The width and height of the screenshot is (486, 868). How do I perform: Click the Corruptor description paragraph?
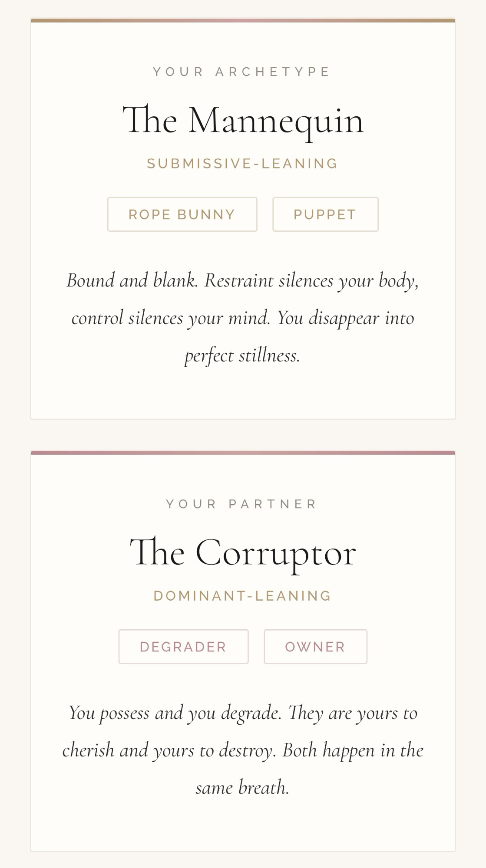[243, 750]
